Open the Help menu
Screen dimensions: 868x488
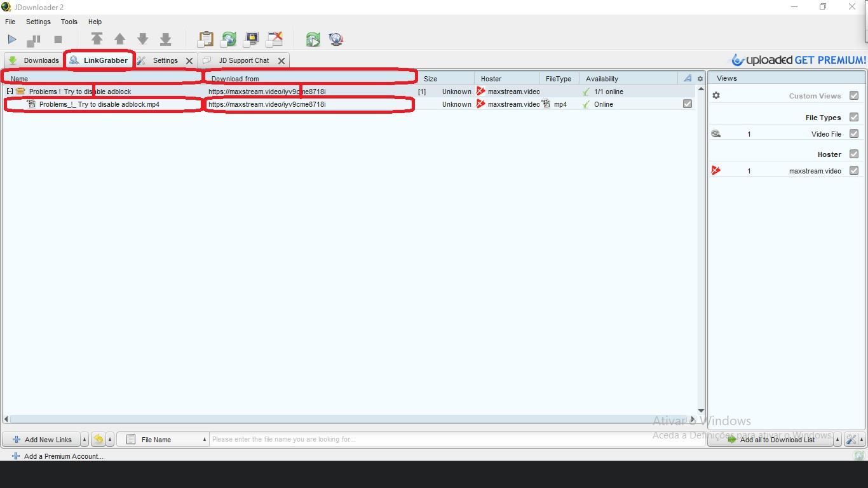(95, 22)
